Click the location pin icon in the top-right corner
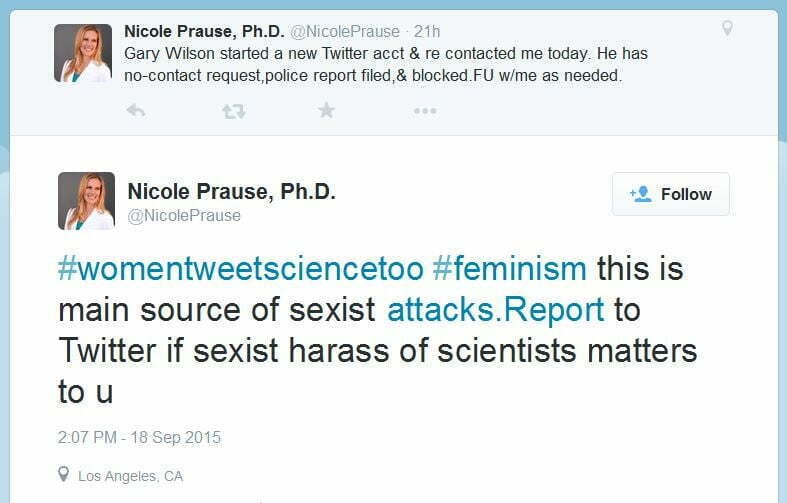The width and height of the screenshot is (787, 503). pyautogui.click(x=728, y=29)
